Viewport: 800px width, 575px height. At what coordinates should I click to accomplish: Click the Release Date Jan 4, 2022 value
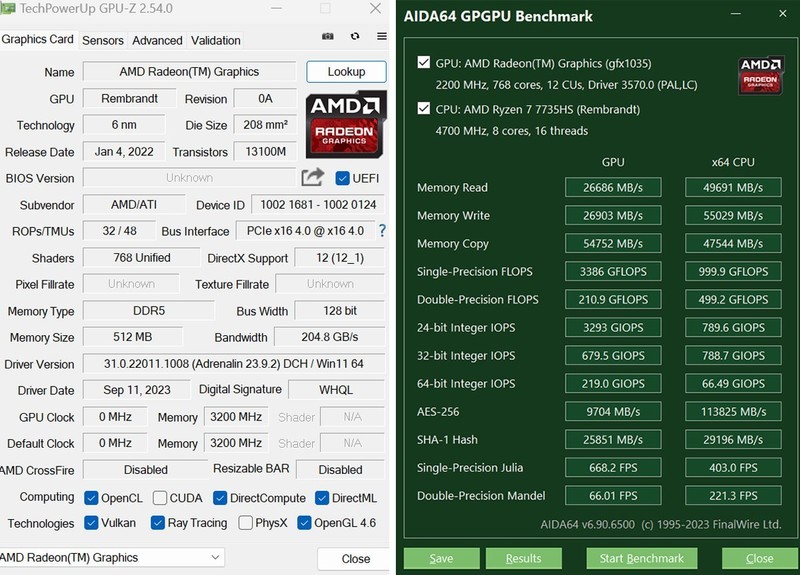(124, 152)
